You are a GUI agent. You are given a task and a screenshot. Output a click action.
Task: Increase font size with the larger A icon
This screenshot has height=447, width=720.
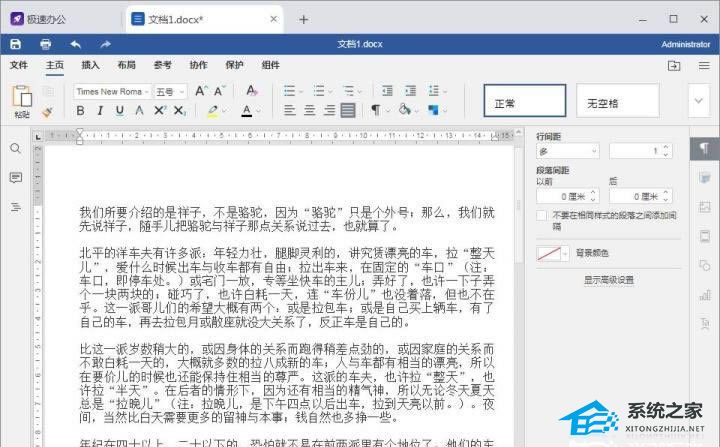201,91
